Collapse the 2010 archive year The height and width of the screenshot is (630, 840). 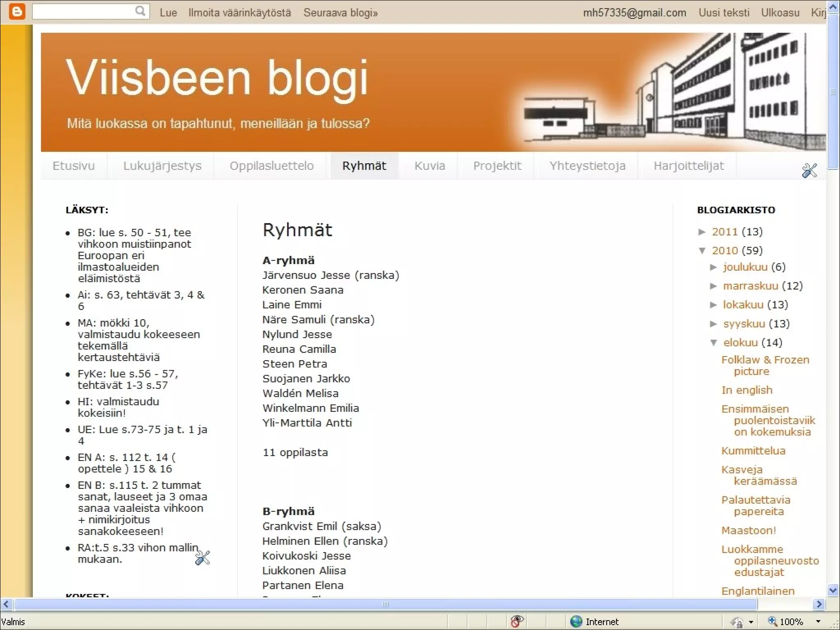[702, 251]
